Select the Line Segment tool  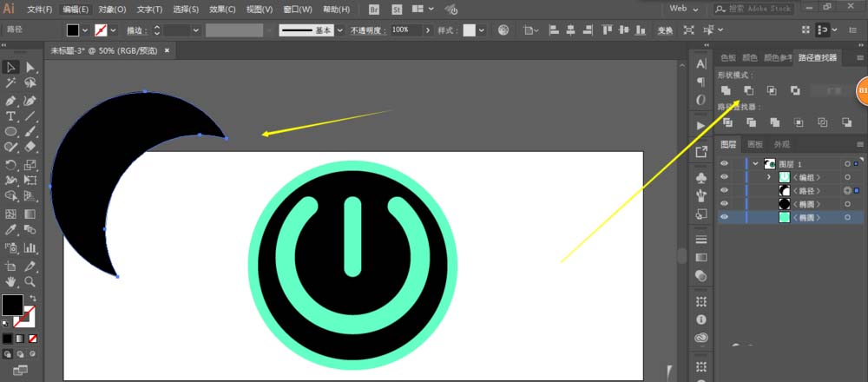click(x=30, y=116)
